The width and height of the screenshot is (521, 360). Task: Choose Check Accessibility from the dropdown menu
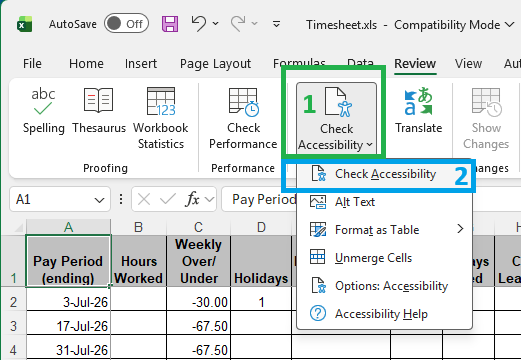click(384, 174)
